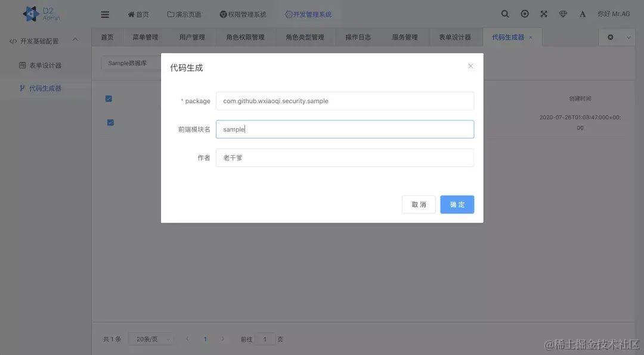This screenshot has height=355, width=644.
Task: Click the close-all icon beside the tab bar
Action: click(610, 37)
